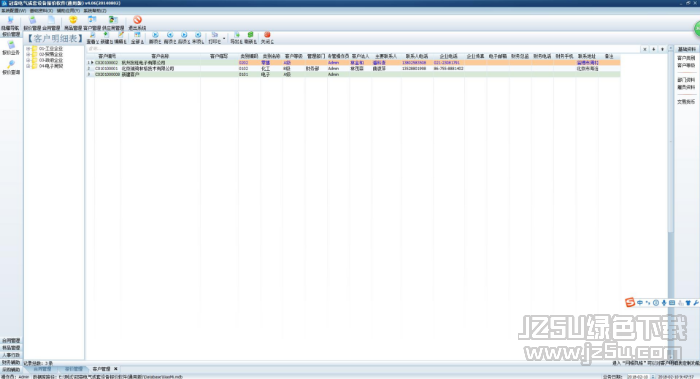Expand the 01-工业企业 tree node
The height and width of the screenshot is (379, 700).
(x=28, y=48)
